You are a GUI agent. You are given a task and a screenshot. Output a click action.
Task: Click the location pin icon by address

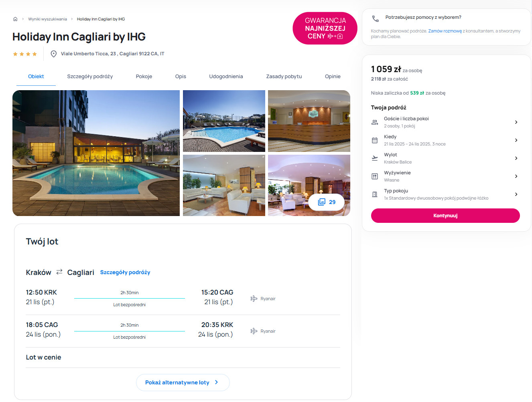(53, 54)
